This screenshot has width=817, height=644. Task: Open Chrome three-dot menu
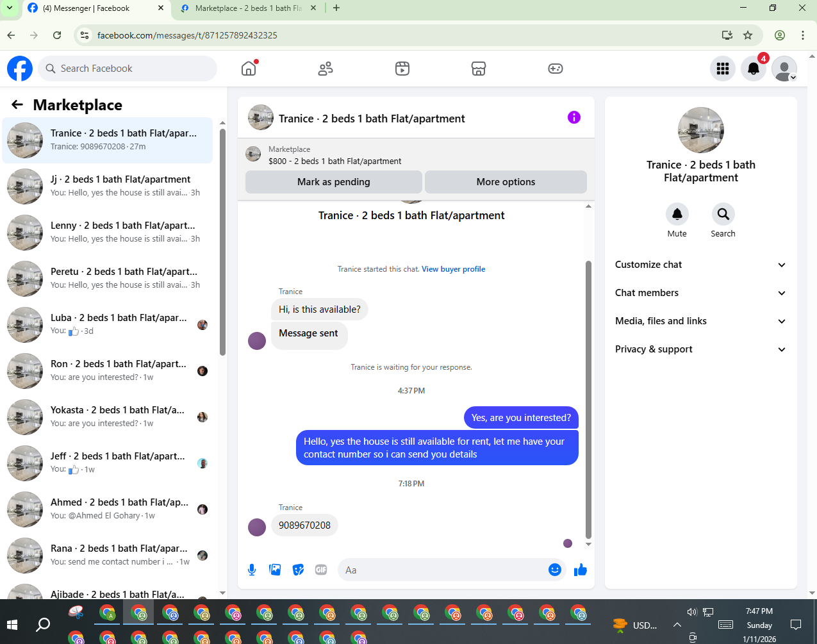click(x=803, y=35)
